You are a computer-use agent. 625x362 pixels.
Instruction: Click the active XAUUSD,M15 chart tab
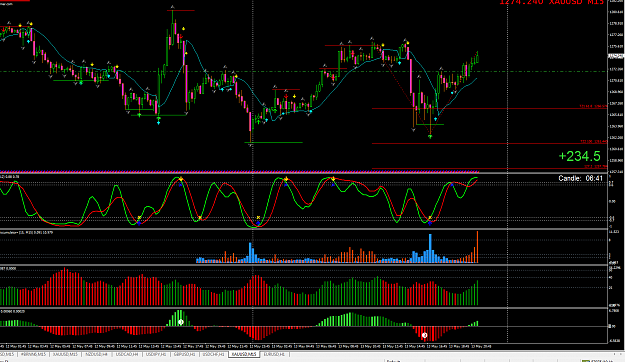tap(244, 354)
